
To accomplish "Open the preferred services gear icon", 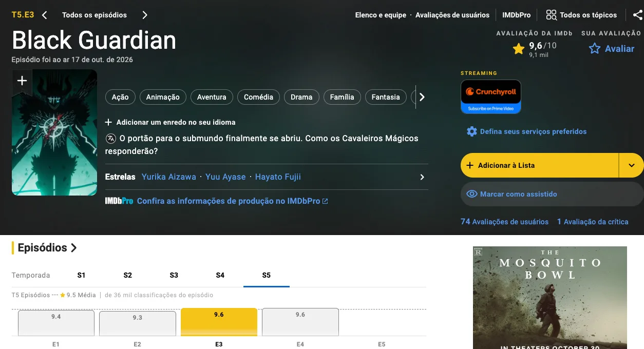I will (472, 131).
